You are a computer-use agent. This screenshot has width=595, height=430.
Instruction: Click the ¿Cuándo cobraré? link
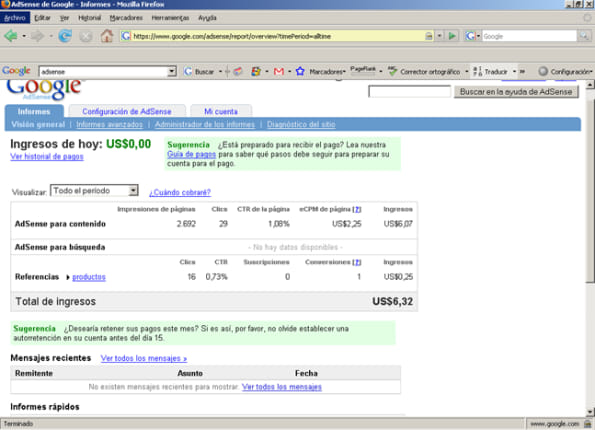[x=179, y=192]
